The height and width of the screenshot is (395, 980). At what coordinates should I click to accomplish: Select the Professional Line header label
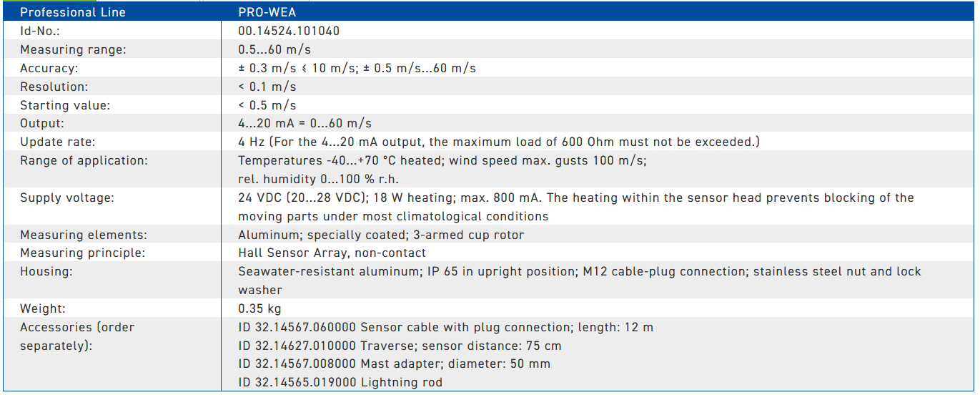[x=73, y=12]
